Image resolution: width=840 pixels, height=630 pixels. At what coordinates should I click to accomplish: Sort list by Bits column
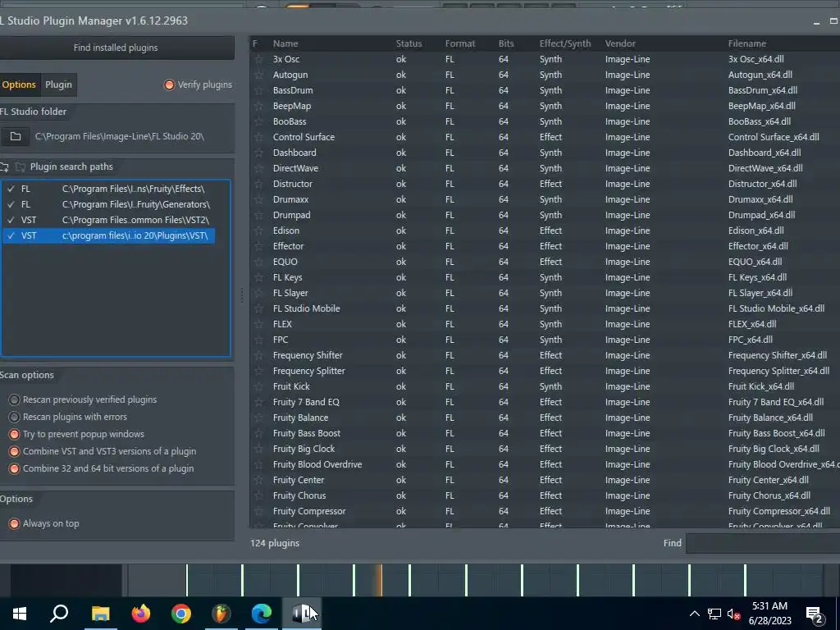pyautogui.click(x=506, y=44)
